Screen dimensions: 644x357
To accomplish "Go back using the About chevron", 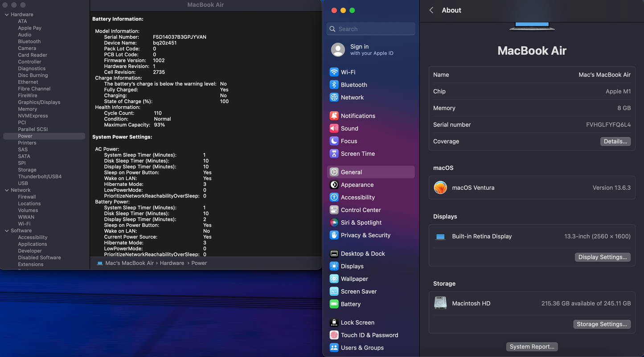I will point(431,10).
